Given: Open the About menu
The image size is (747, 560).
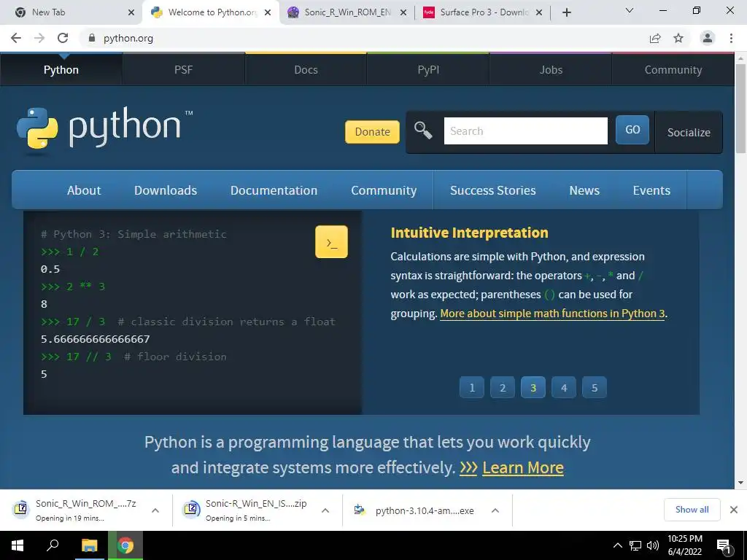Looking at the screenshot, I should (x=84, y=190).
